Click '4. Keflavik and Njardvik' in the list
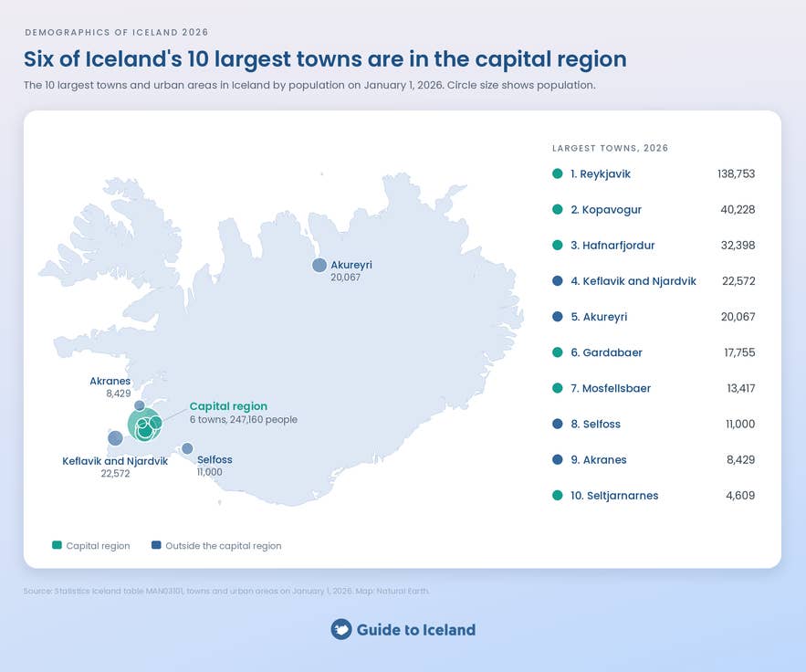 [x=633, y=281]
